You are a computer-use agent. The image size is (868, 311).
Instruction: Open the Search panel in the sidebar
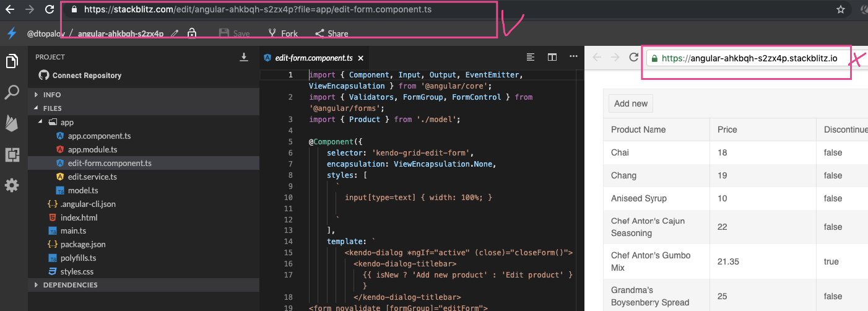tap(12, 93)
